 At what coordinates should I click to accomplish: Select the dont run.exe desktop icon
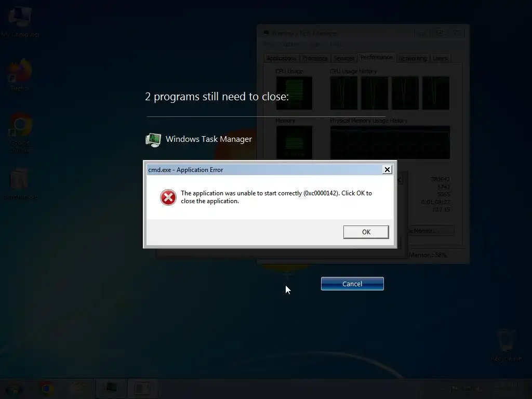(x=20, y=183)
